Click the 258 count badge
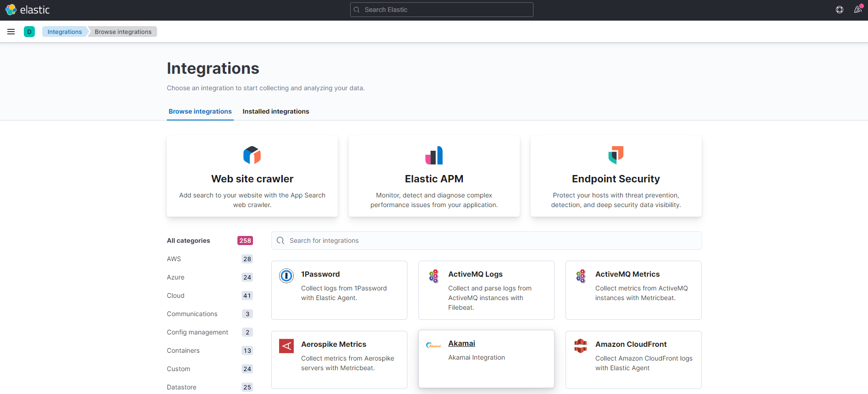Viewport: 868px width, 394px height. click(x=245, y=241)
